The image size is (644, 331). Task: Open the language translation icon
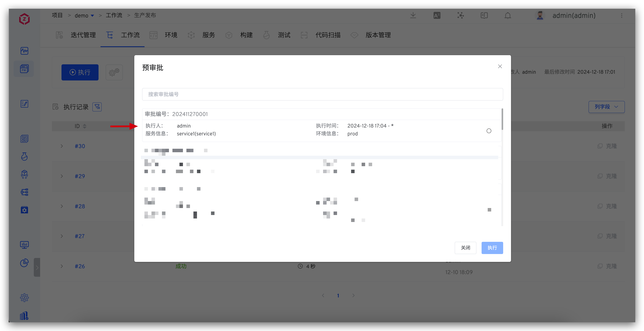click(437, 15)
